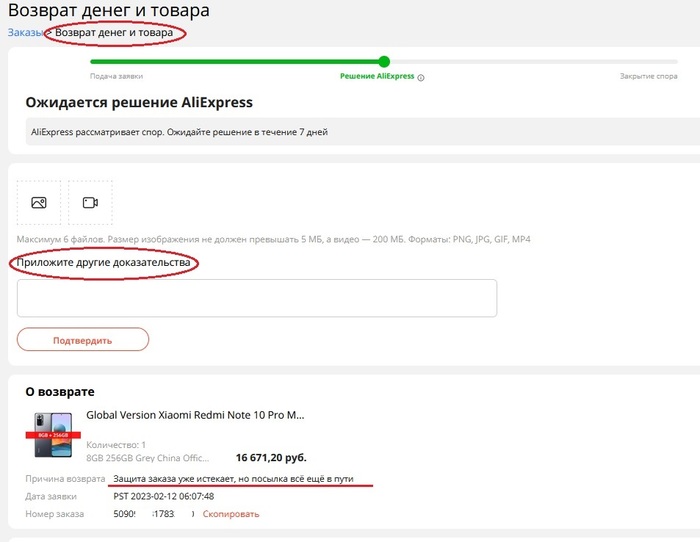Click the green progress step marker
Image resolution: width=700 pixels, height=542 pixels.
coord(384,62)
